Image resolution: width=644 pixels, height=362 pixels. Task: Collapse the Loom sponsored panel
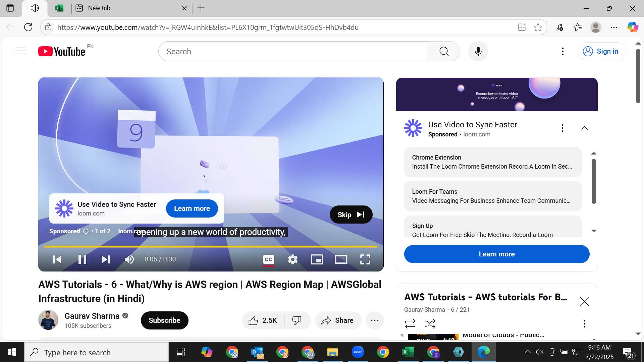click(585, 128)
